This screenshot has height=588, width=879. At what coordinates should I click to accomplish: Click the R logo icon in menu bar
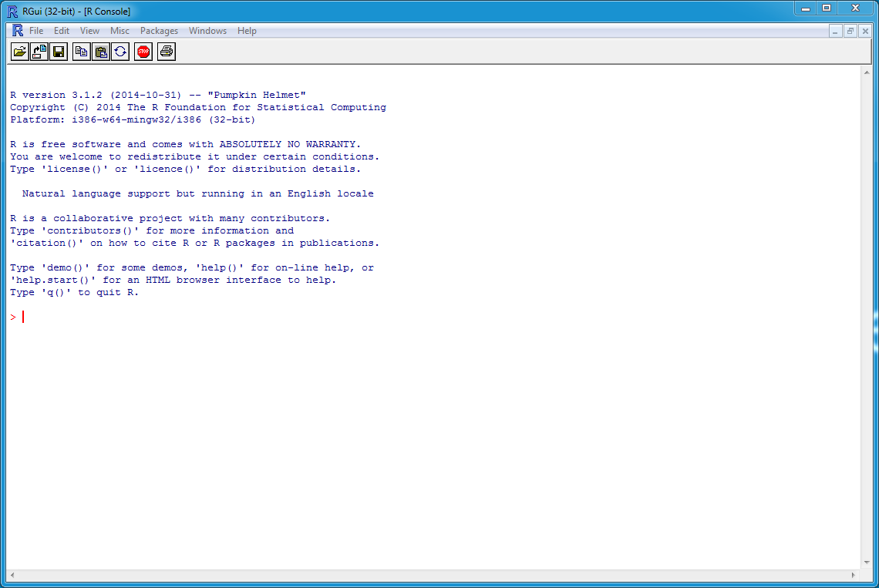18,30
